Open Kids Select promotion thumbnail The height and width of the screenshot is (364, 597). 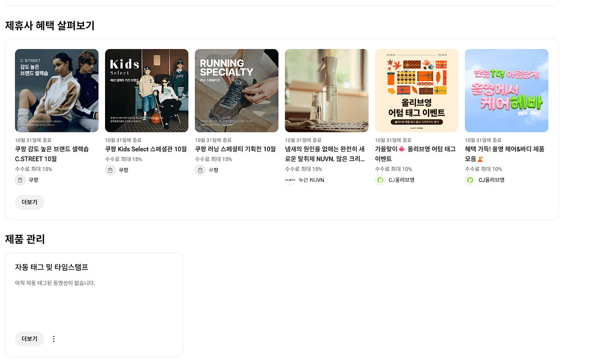point(146,91)
